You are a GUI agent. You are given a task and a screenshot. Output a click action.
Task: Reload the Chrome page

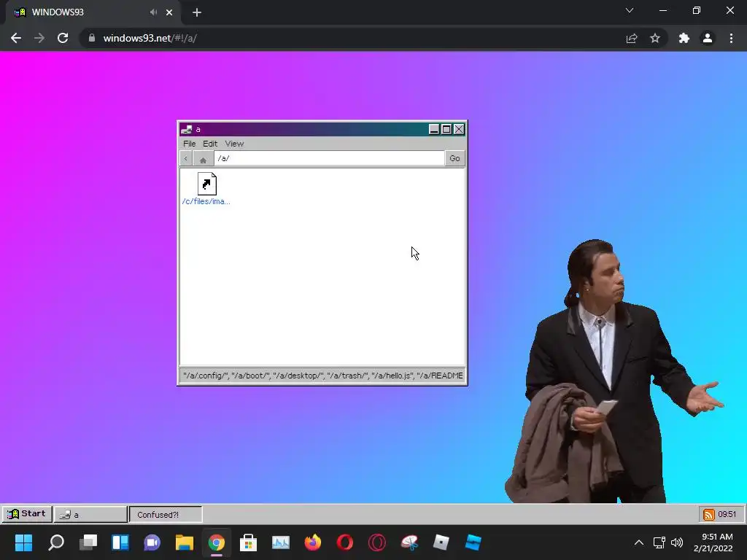(x=63, y=38)
